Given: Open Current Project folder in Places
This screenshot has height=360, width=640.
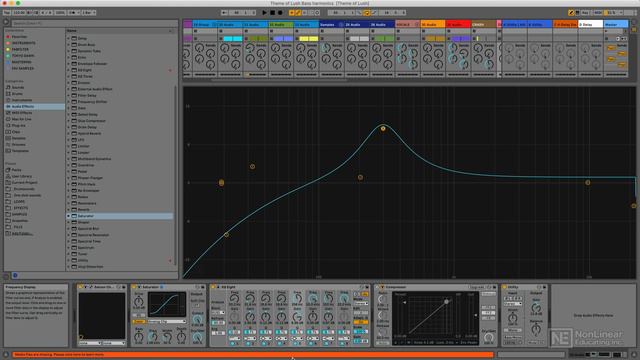Looking at the screenshot, I should 24,182.
